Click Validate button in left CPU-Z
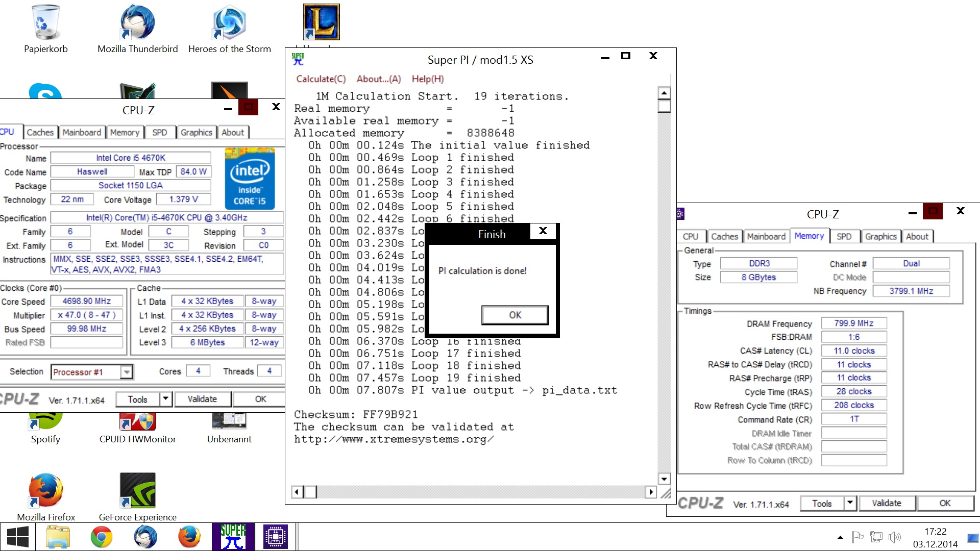 [203, 399]
